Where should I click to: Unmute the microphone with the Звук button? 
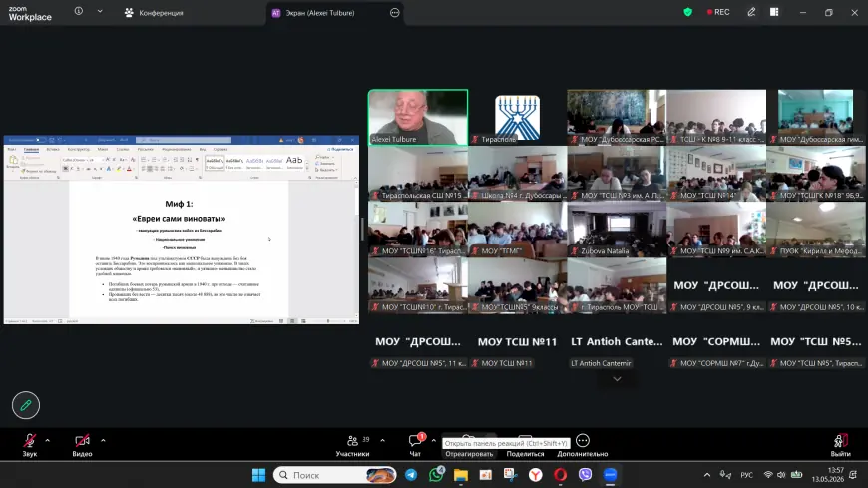[29, 445]
